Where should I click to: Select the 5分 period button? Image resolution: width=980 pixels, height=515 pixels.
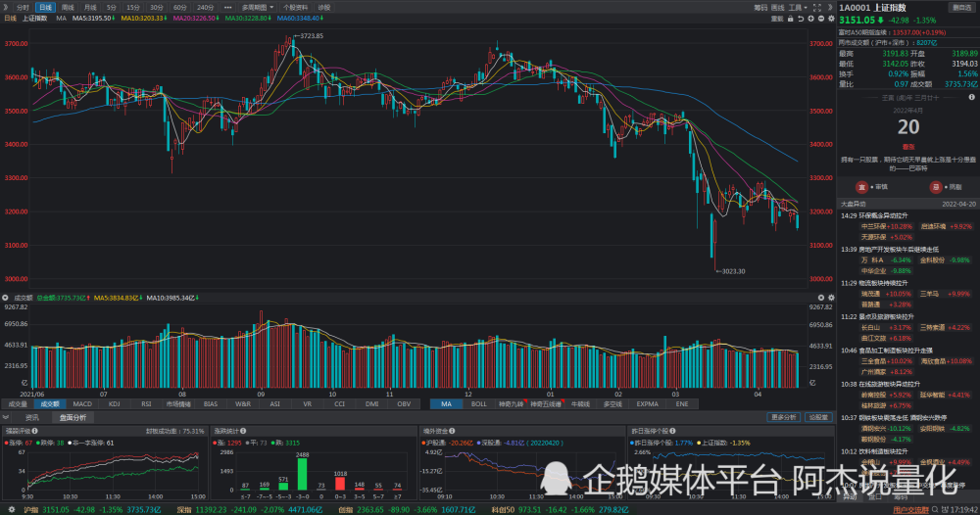point(112,8)
